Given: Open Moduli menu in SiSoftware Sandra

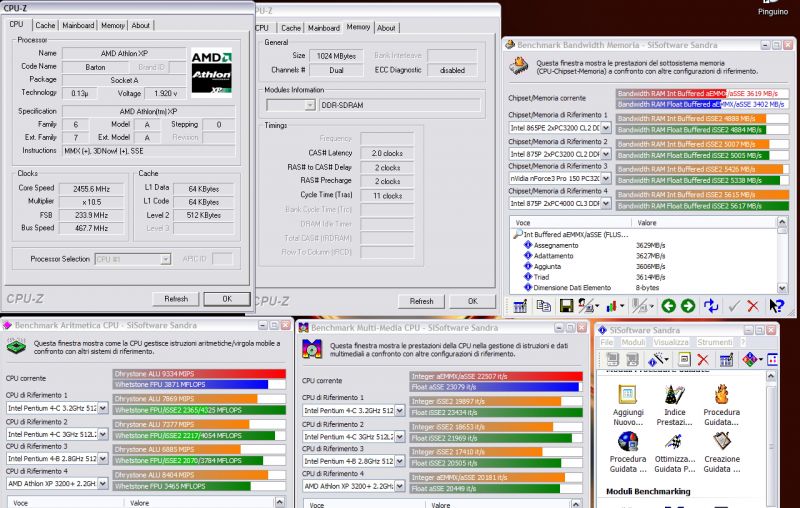Looking at the screenshot, I should pyautogui.click(x=633, y=342).
